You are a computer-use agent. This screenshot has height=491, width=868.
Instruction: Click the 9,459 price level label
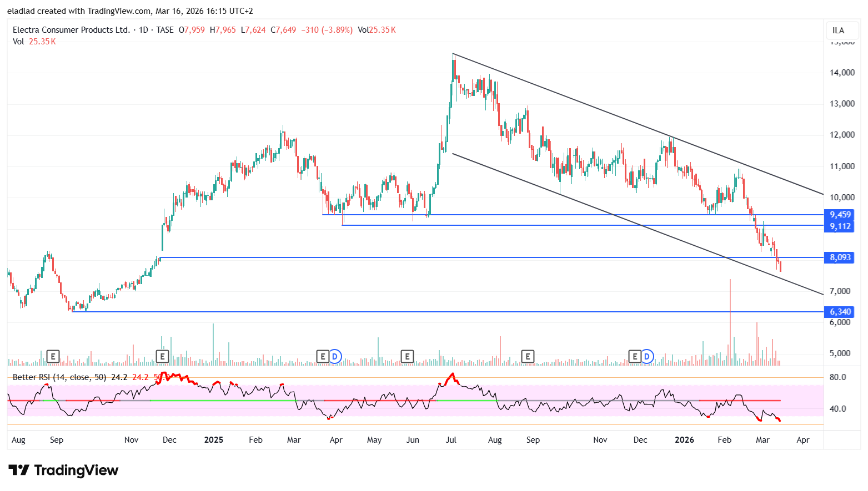(840, 215)
